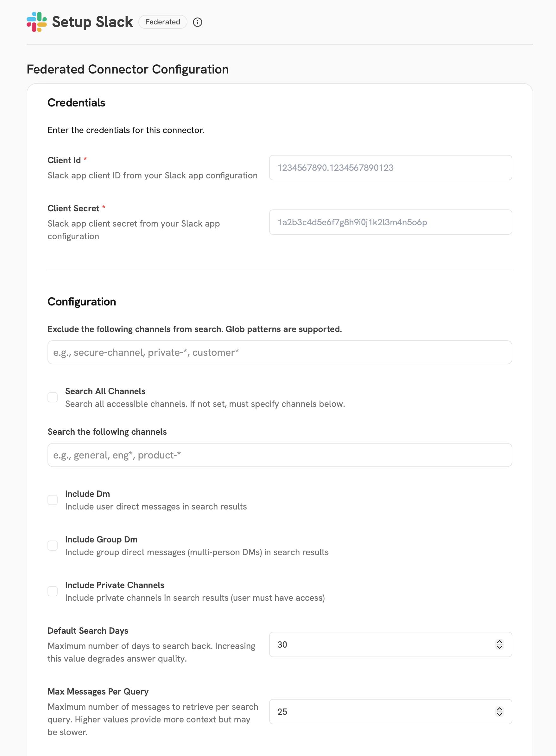Enable Include Dm checkbox

point(53,500)
